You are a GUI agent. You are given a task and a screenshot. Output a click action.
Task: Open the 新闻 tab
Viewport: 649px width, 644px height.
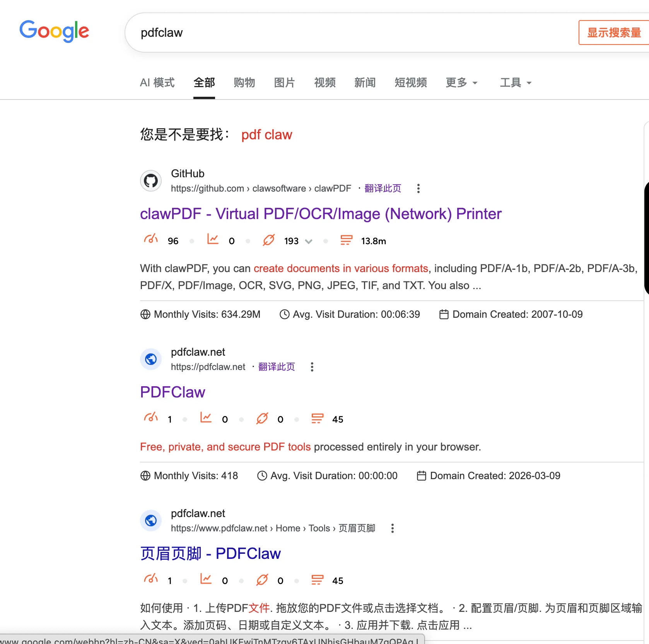pos(365,82)
